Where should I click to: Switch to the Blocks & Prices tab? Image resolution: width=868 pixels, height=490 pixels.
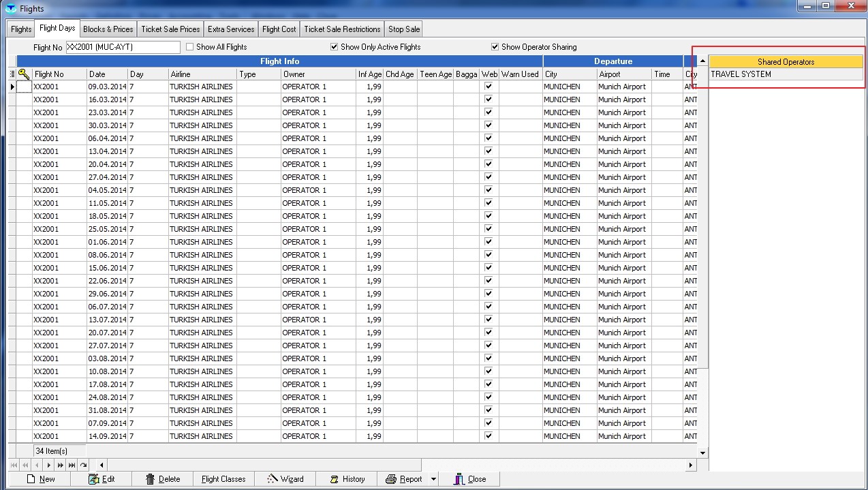tap(108, 29)
